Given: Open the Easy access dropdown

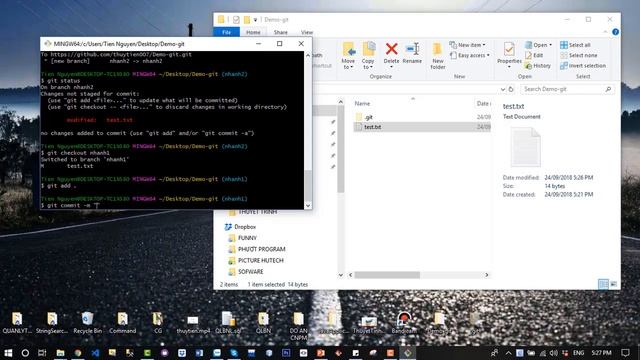Looking at the screenshot, I should point(469,55).
